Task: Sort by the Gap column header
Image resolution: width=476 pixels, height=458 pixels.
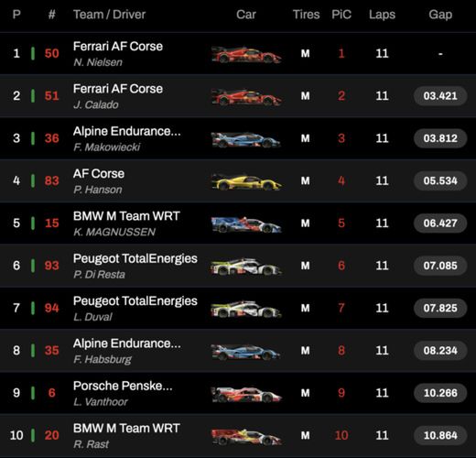Action: [x=440, y=15]
